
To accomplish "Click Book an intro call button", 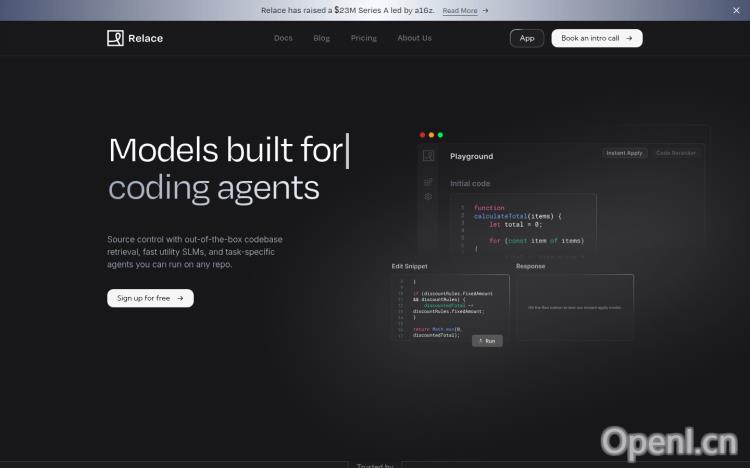I will tap(596, 38).
